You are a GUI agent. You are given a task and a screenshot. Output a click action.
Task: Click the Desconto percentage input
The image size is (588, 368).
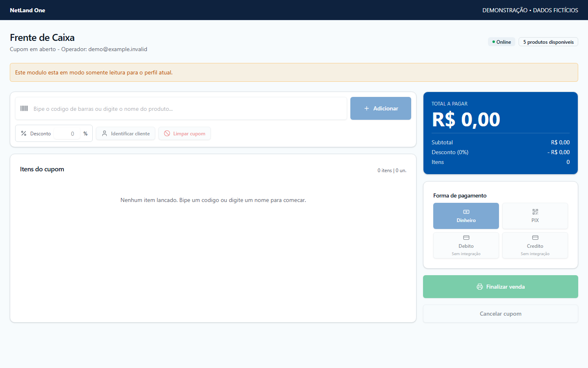[67, 134]
